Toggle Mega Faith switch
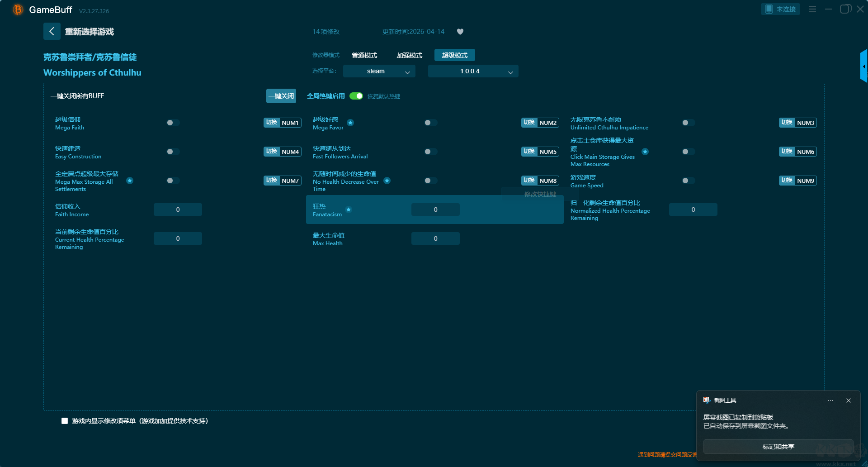This screenshot has height=467, width=868. [173, 123]
